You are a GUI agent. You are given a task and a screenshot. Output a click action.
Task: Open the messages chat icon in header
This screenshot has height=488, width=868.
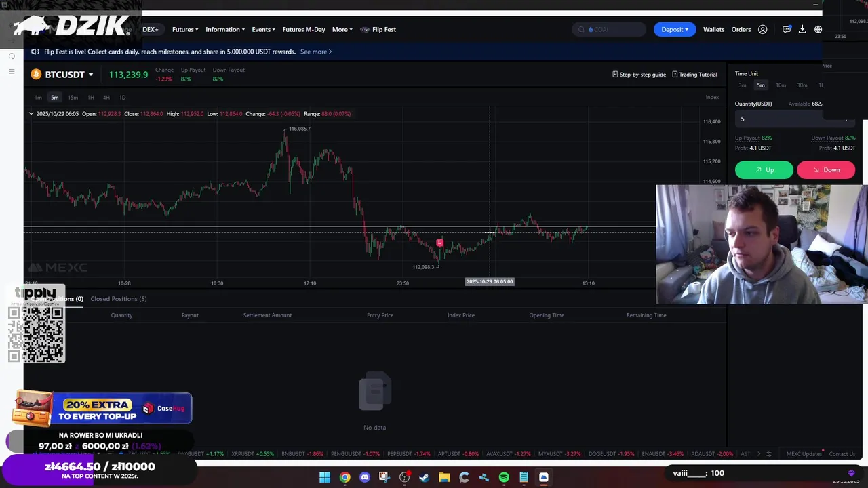coord(787,29)
